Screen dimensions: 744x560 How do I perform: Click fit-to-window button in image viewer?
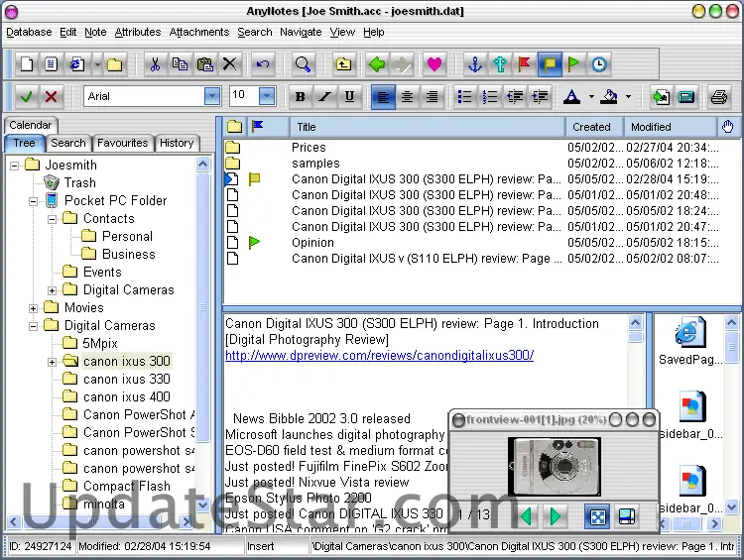(598, 516)
